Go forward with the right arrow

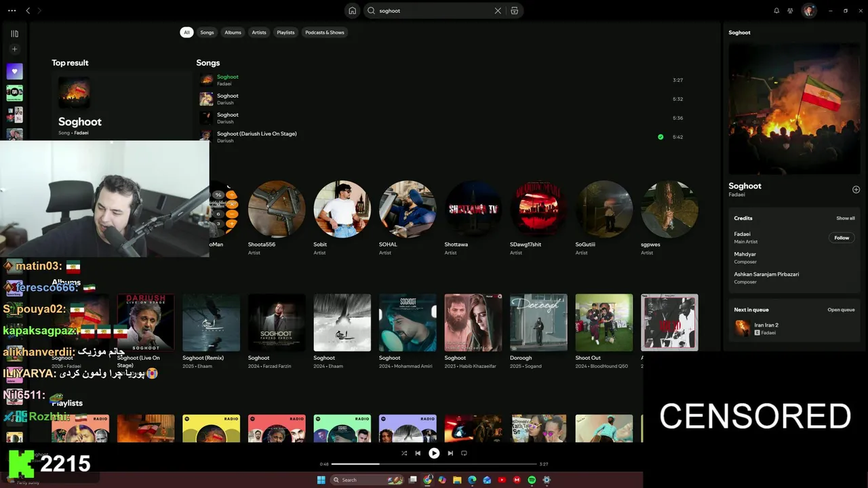[x=39, y=11]
